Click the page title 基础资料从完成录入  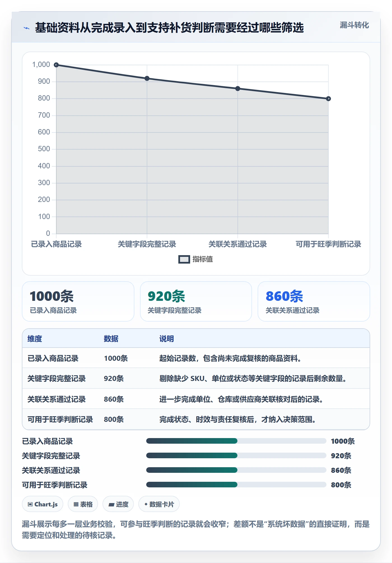pos(169,28)
